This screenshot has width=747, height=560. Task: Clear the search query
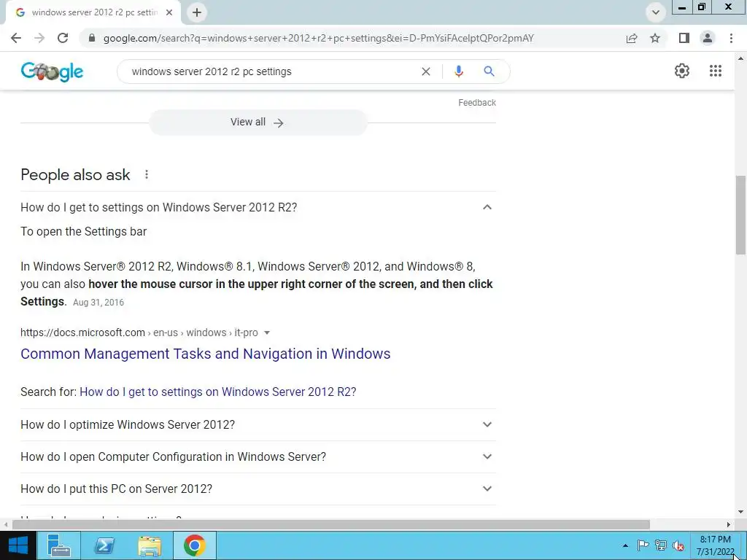426,71
